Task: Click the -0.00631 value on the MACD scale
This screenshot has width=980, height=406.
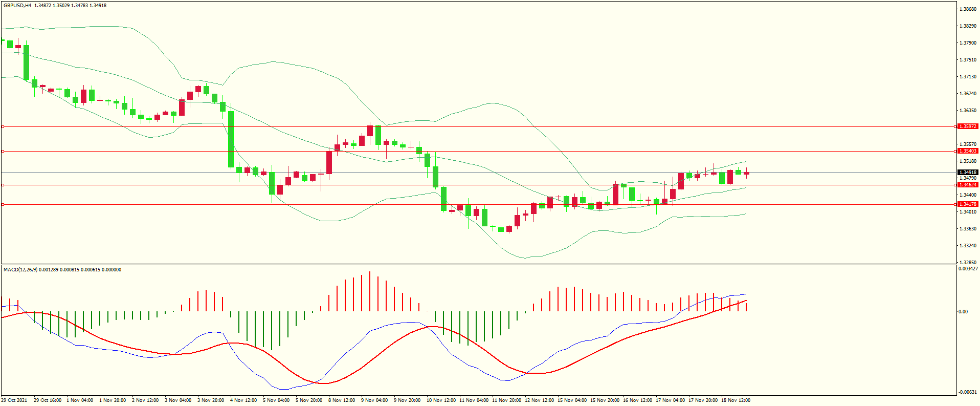Action: pyautogui.click(x=967, y=392)
